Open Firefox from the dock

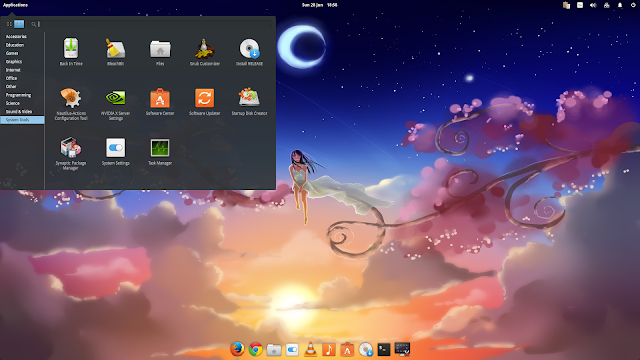click(x=237, y=349)
